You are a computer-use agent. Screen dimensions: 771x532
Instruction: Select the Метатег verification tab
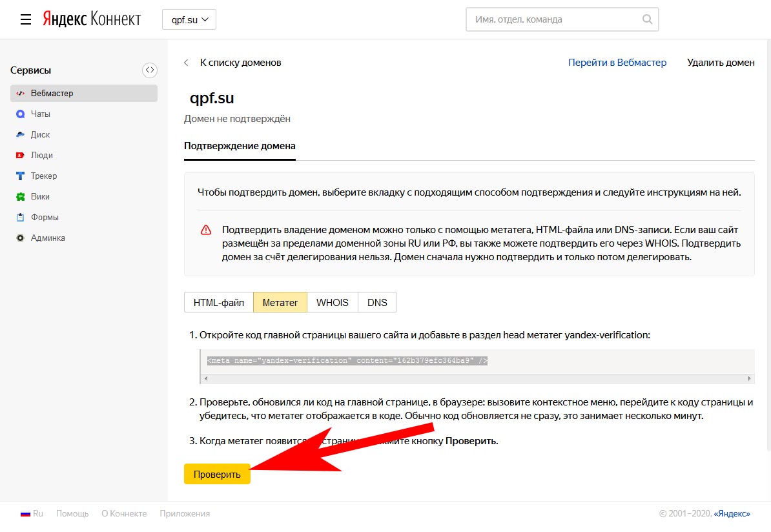point(280,302)
